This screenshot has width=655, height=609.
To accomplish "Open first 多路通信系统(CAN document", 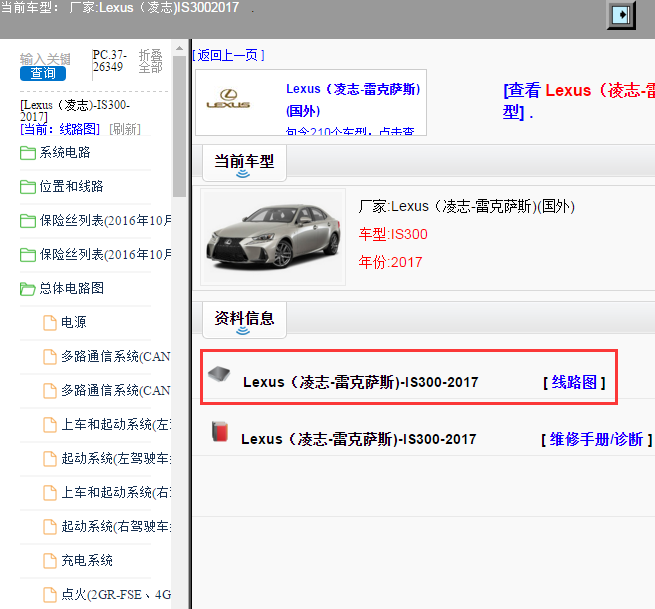I will point(116,356).
